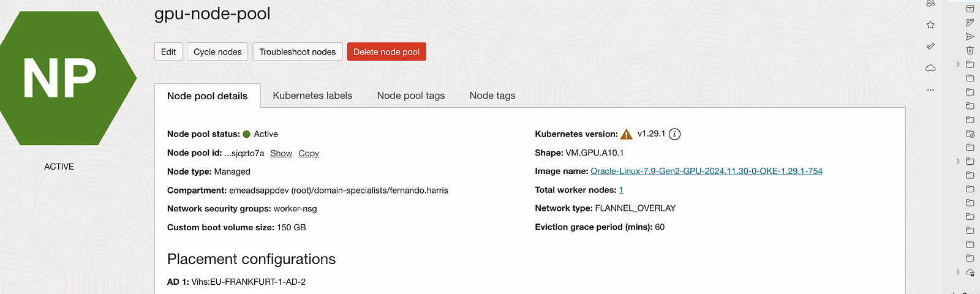The image size is (980, 294).
Task: Click Show link next to node pool id
Action: tap(281, 153)
